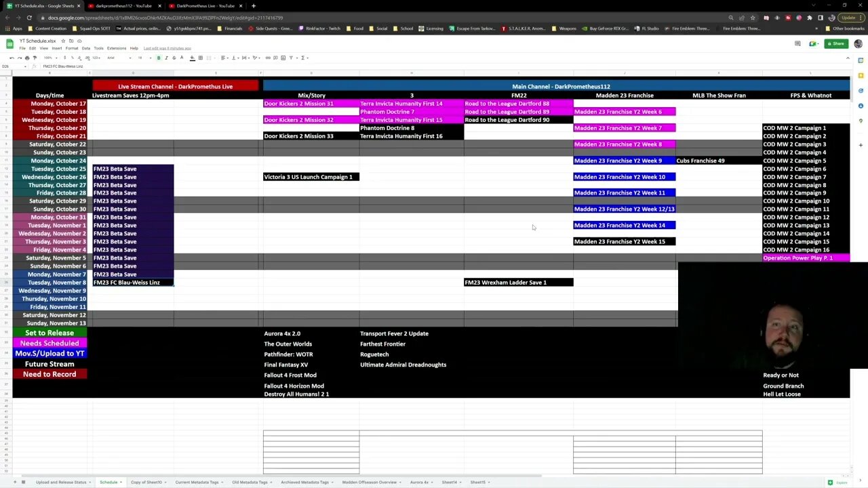Viewport: 868px width, 488px height.
Task: Toggle italic formatting
Action: click(x=166, y=58)
